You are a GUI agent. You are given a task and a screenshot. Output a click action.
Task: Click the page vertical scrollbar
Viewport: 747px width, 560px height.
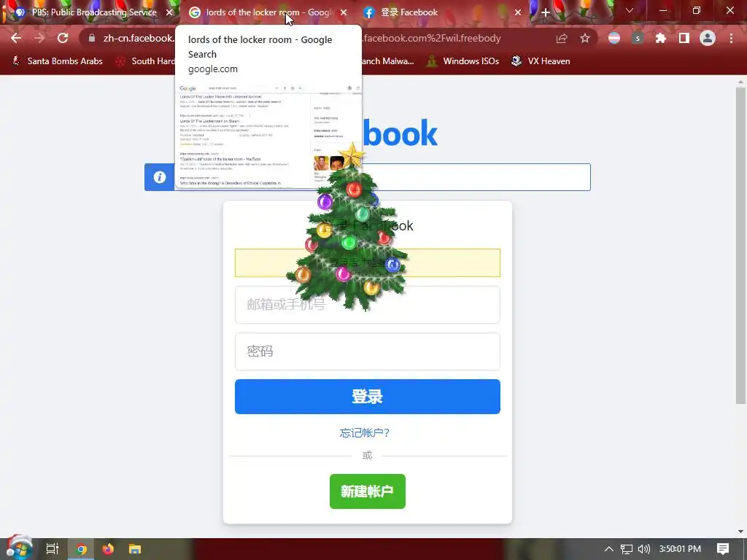pyautogui.click(x=740, y=245)
